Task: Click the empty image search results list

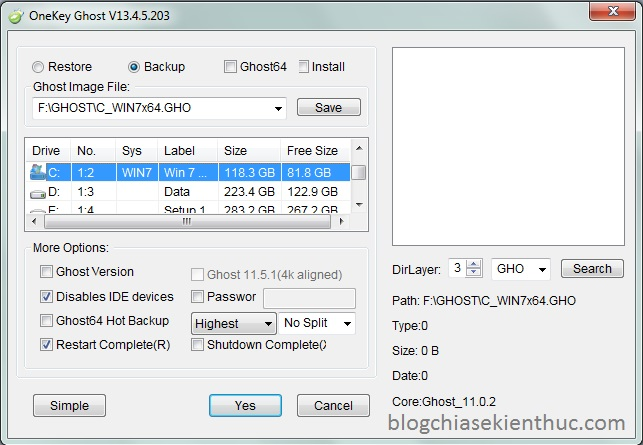Action: [508, 146]
